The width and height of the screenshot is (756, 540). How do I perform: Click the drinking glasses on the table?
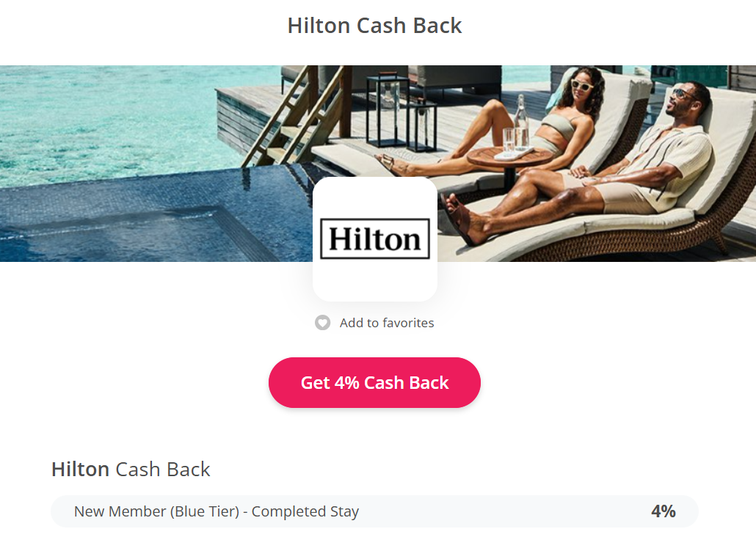coord(509,141)
